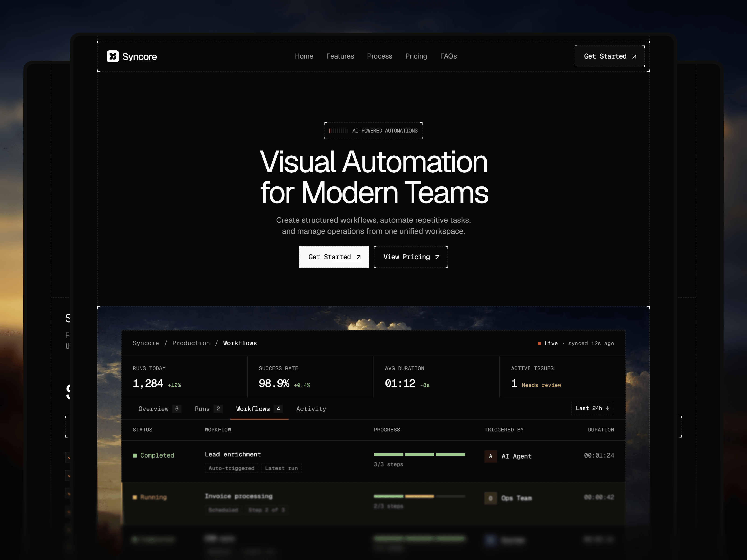Viewport: 747px width, 560px height.
Task: Click the Completed status label for Lead enrichment
Action: pos(157,455)
